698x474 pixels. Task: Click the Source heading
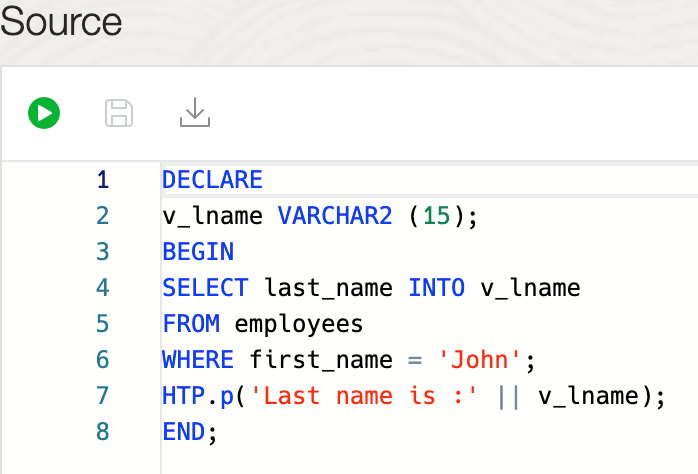[62, 22]
